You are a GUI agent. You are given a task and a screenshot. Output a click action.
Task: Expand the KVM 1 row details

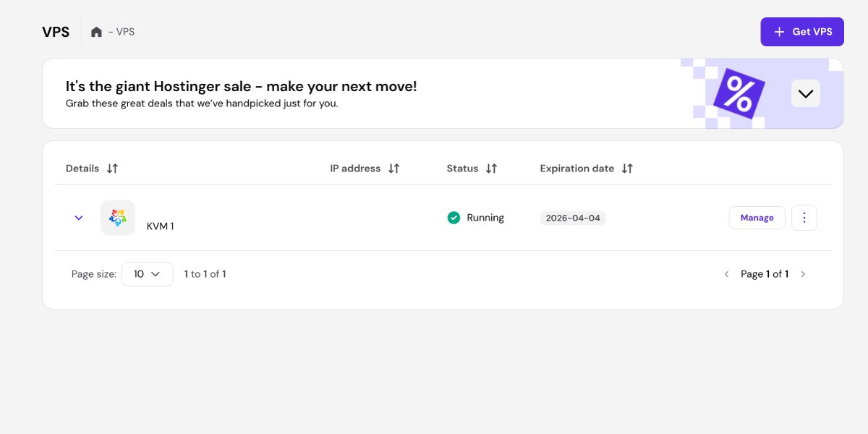[79, 218]
